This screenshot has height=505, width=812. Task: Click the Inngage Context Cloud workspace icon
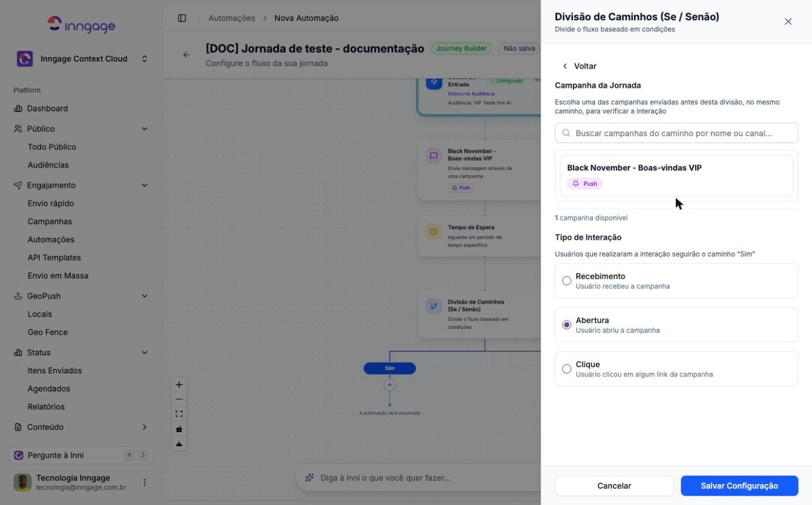25,59
